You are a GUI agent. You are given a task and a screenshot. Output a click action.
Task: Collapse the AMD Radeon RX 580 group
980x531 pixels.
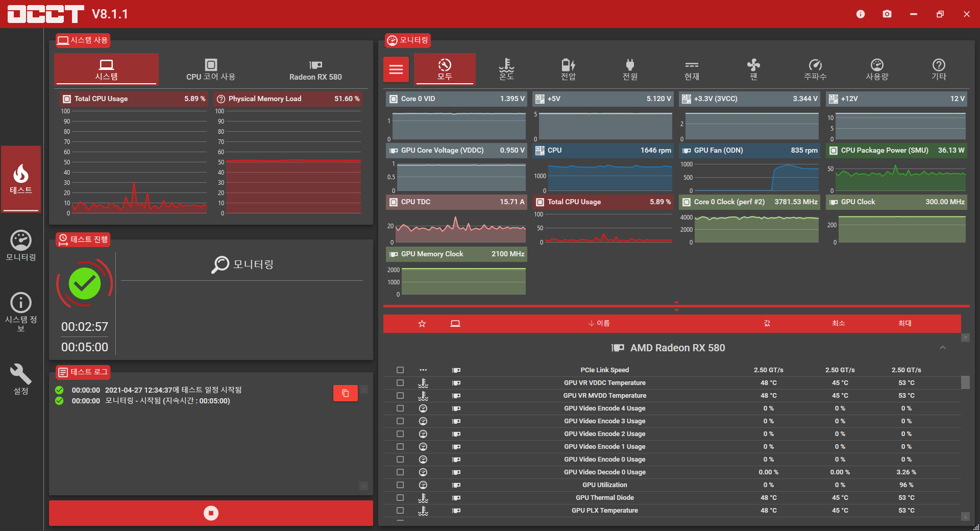tap(943, 348)
